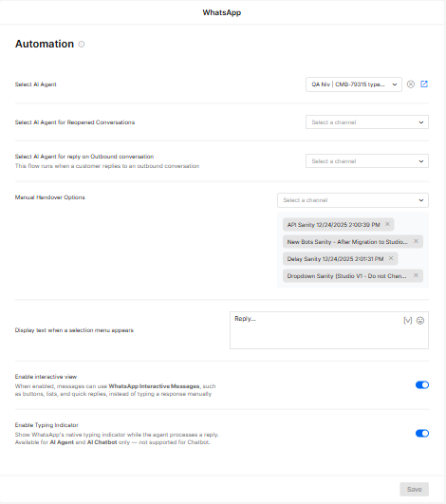Remove Delay Sanity 12/24/2025 handover chip
Image resolution: width=446 pixels, height=504 pixels.
(391, 258)
